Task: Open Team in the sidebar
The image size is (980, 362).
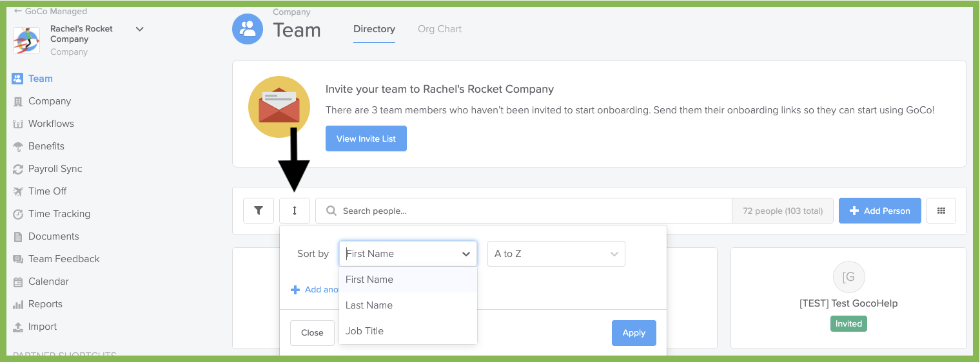Action: point(41,79)
